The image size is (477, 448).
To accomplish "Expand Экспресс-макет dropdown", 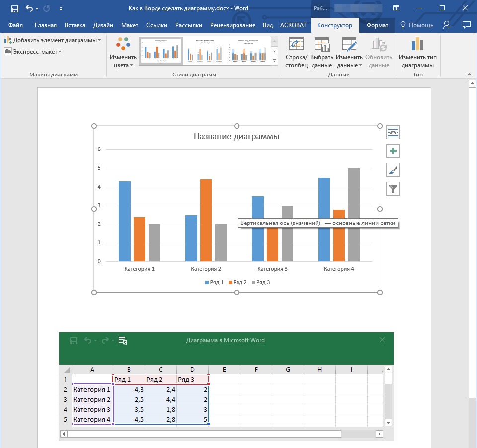I will click(x=33, y=51).
